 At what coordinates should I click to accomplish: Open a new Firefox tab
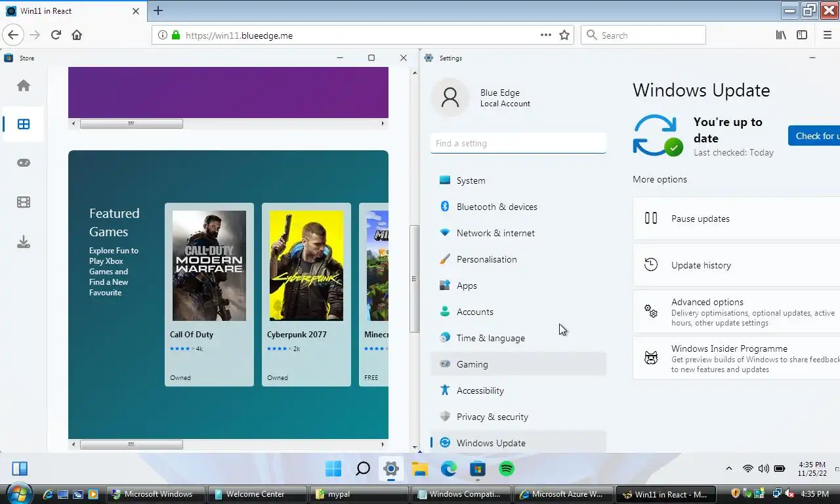(158, 10)
